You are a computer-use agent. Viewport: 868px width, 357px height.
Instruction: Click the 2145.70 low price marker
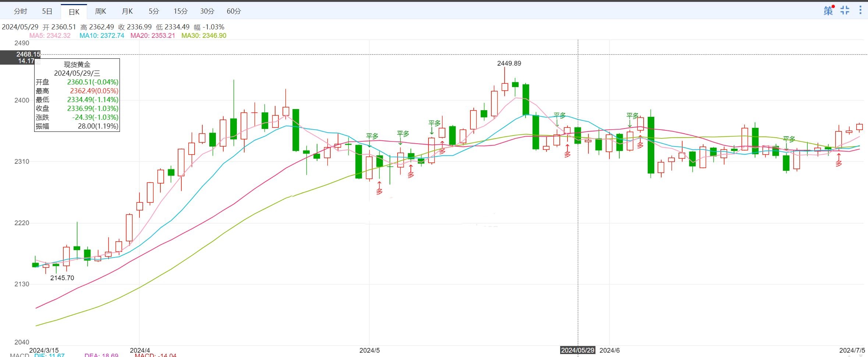[x=62, y=278]
